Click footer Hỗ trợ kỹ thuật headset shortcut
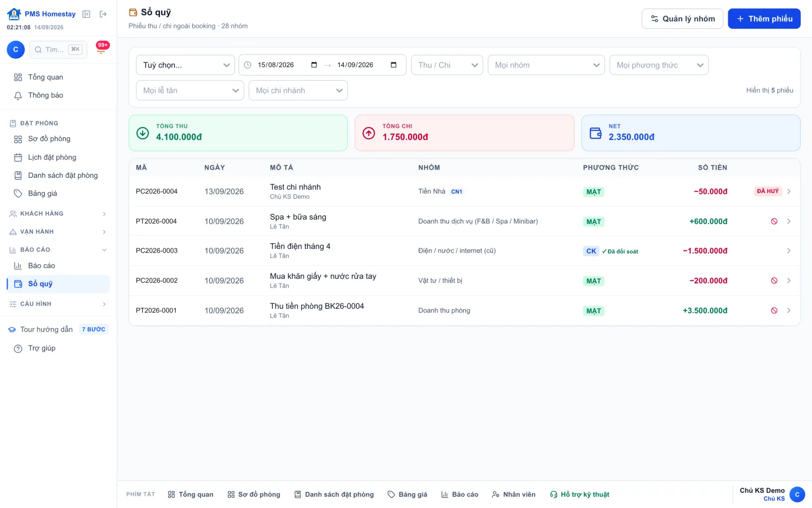812x508 pixels. [580, 494]
